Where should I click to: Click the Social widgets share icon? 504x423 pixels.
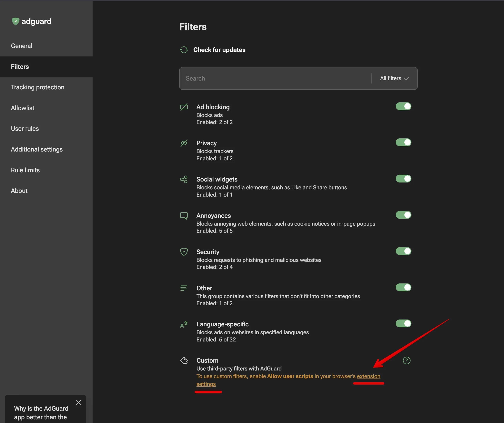pyautogui.click(x=184, y=179)
